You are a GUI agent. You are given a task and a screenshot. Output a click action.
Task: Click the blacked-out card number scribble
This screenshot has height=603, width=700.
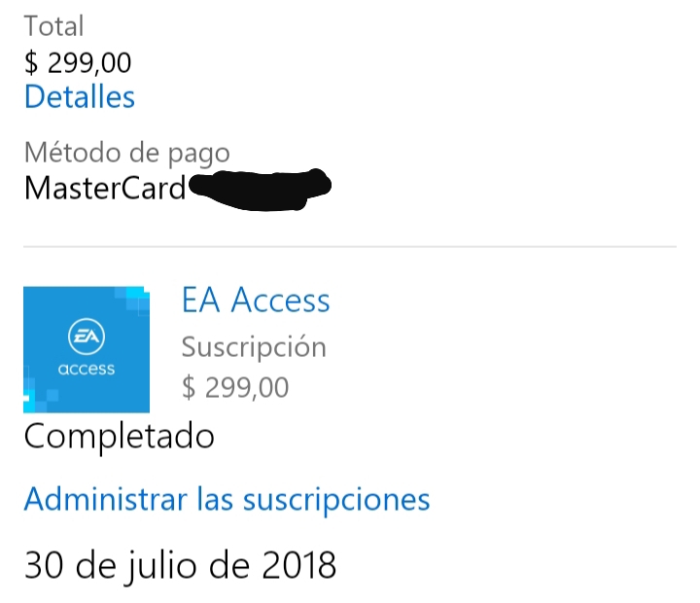point(260,190)
